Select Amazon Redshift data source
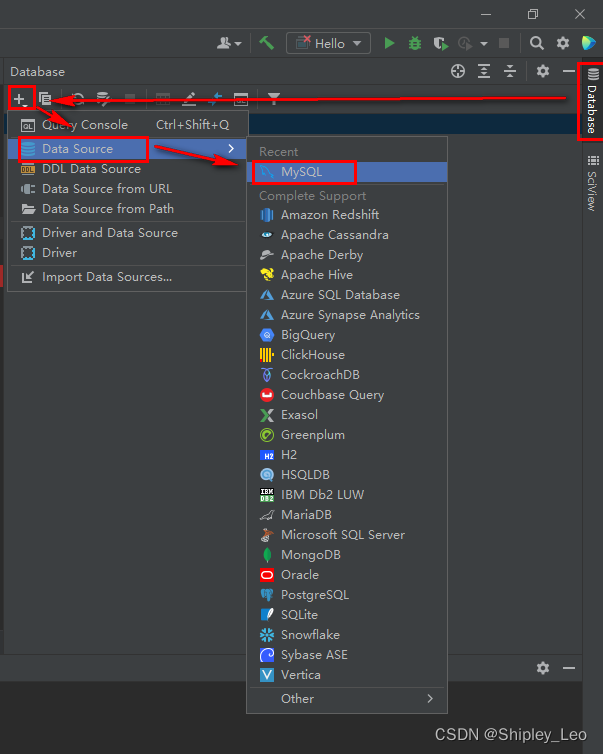 pos(347,214)
